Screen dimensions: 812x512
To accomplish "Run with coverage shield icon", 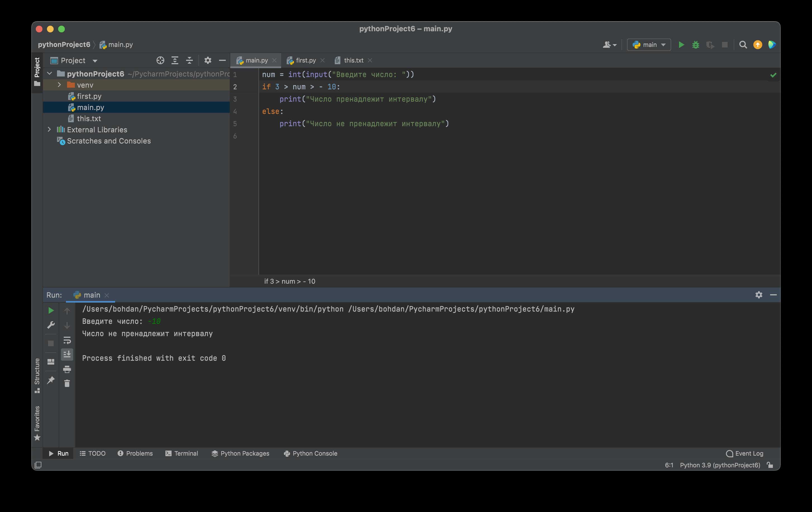I will 710,45.
